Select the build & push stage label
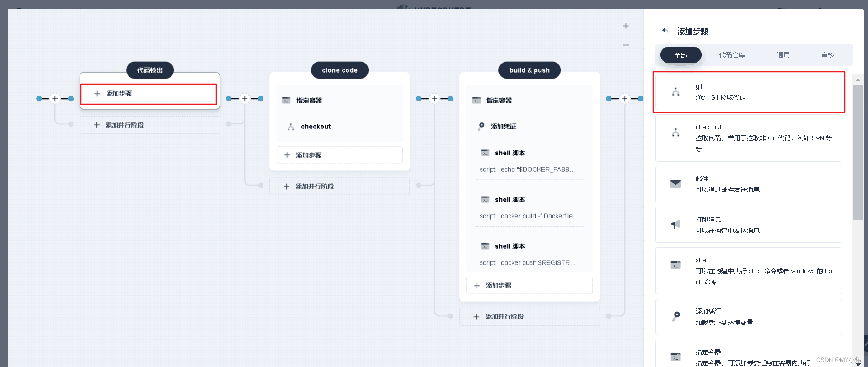Screen dimensions: 868x367 (530, 70)
